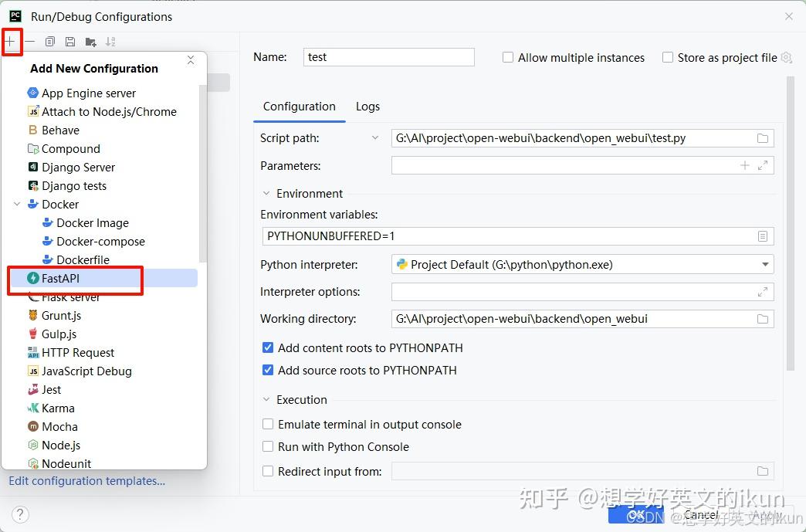
Task: Enable Allow multiple instances
Action: [x=508, y=57]
